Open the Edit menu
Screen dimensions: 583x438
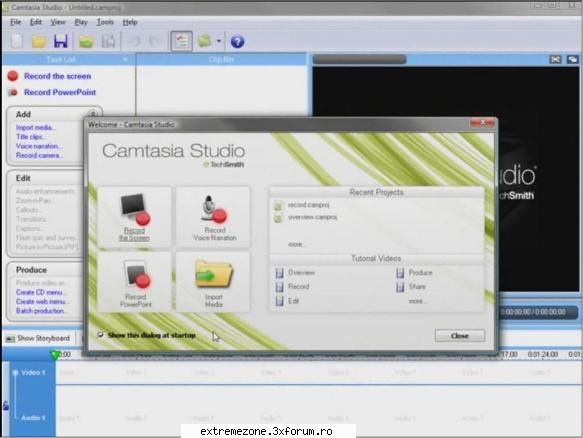[36, 22]
